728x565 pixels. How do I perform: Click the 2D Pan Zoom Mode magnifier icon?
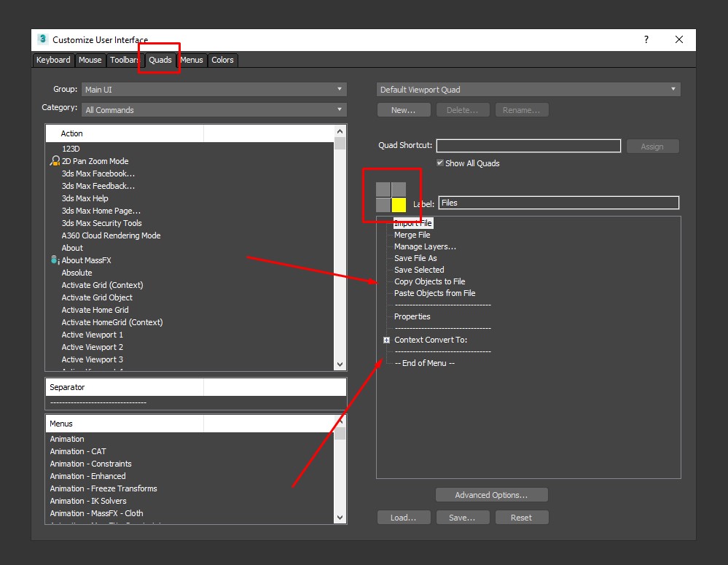pyautogui.click(x=55, y=161)
